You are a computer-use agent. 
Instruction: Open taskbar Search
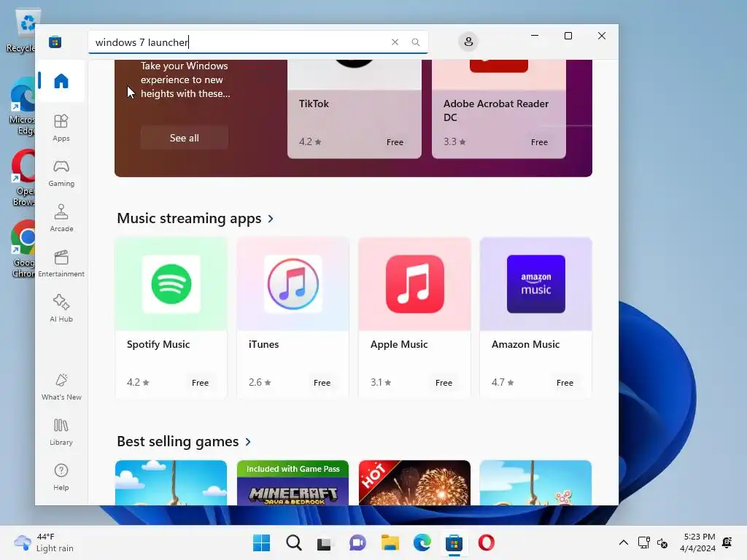(x=293, y=542)
